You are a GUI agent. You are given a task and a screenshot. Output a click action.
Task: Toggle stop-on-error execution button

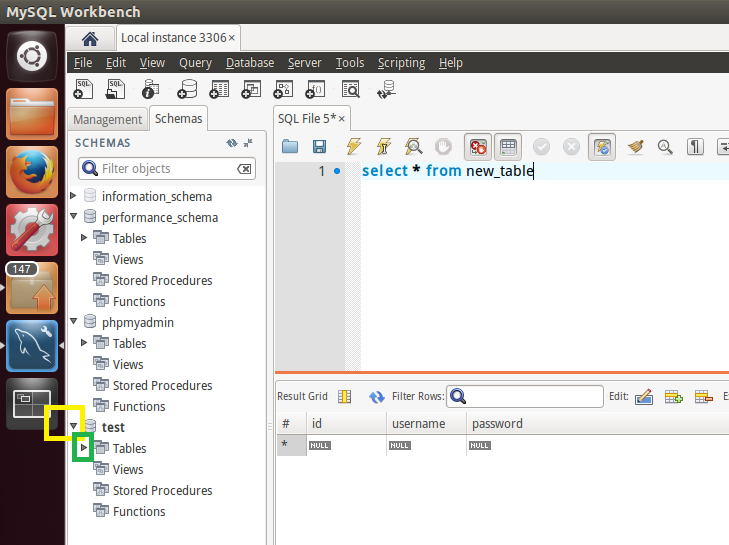tap(478, 147)
